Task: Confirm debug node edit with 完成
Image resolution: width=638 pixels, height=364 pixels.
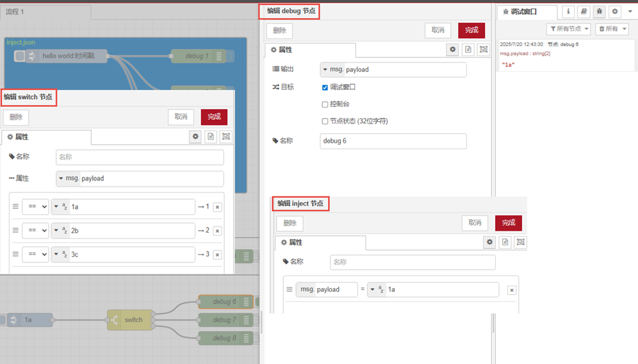Action: pyautogui.click(x=471, y=30)
